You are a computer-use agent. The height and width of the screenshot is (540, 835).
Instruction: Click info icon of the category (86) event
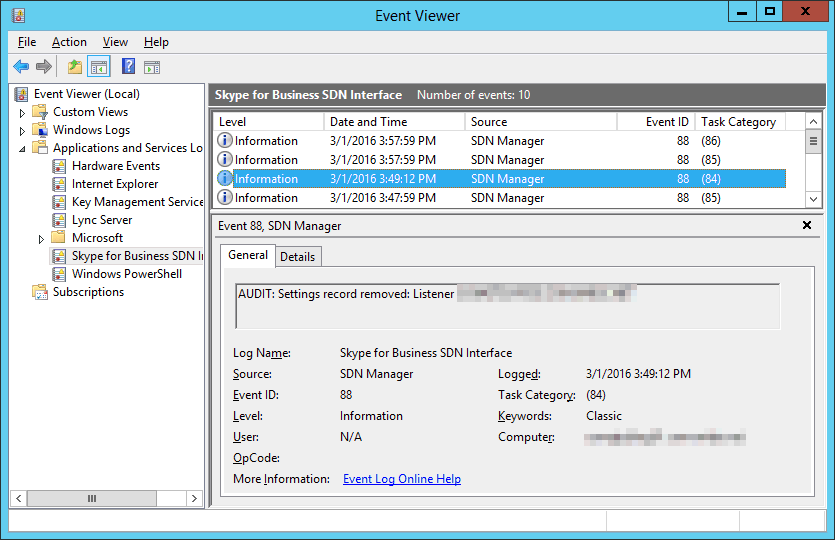pos(225,141)
